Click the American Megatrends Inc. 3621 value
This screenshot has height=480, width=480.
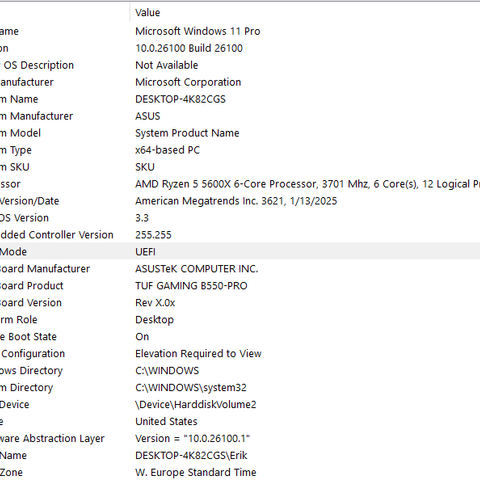point(236,201)
